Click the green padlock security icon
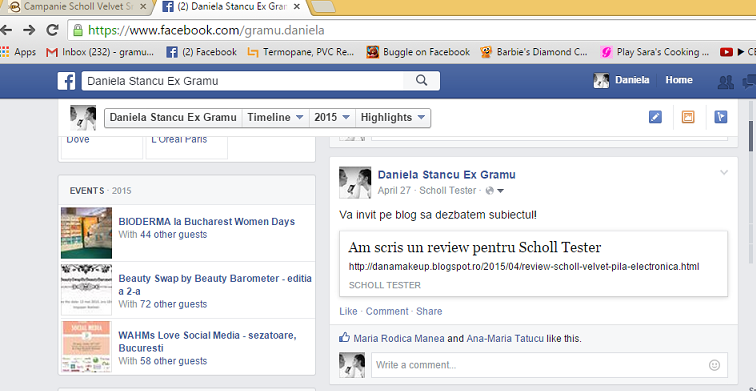Image resolution: width=756 pixels, height=391 pixels. pyautogui.click(x=78, y=31)
